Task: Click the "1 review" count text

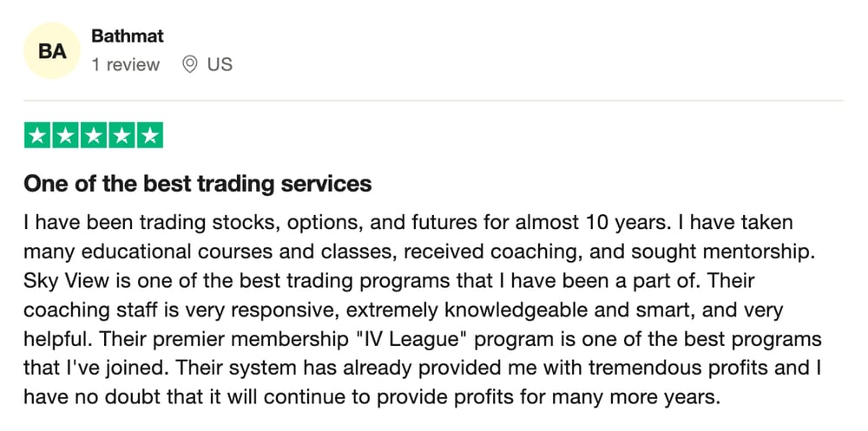Action: [x=126, y=65]
